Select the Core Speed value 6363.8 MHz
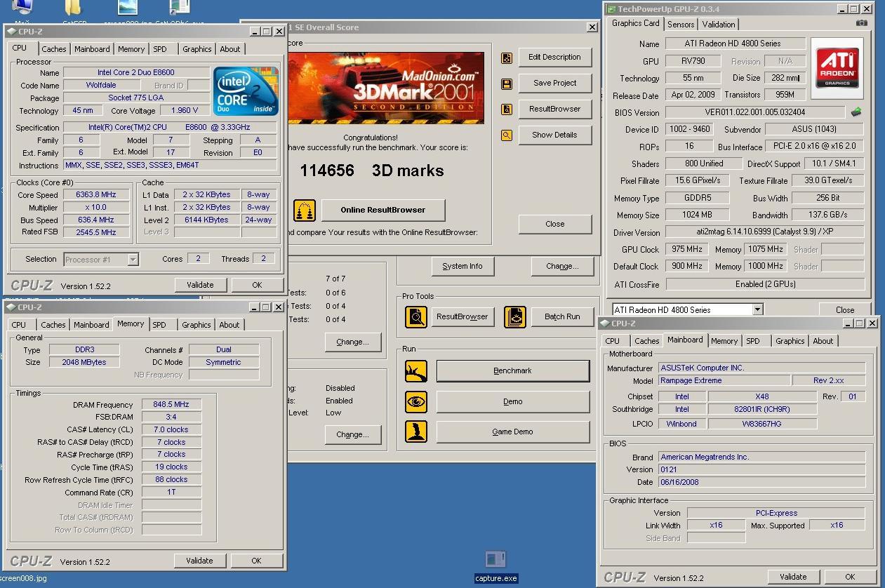This screenshot has width=885, height=588. point(96,195)
